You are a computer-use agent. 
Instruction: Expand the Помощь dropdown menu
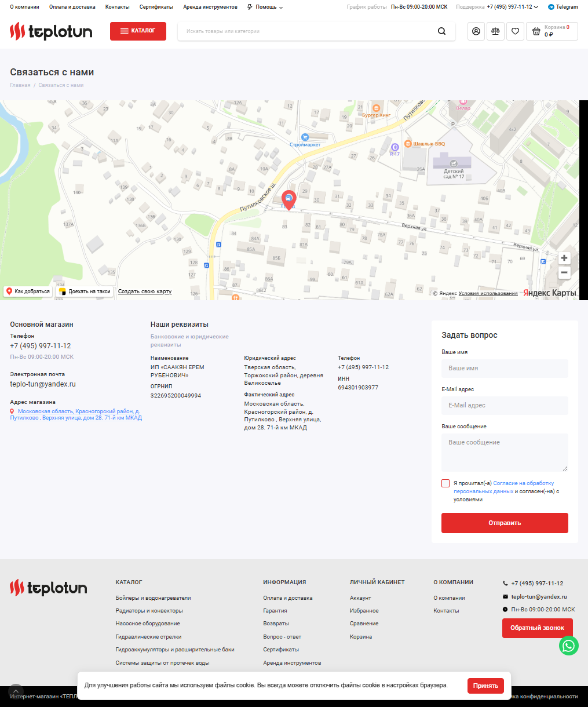tap(265, 7)
